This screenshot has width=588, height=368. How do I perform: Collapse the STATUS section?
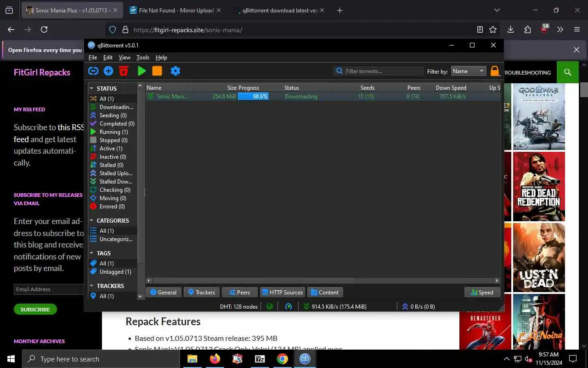91,88
